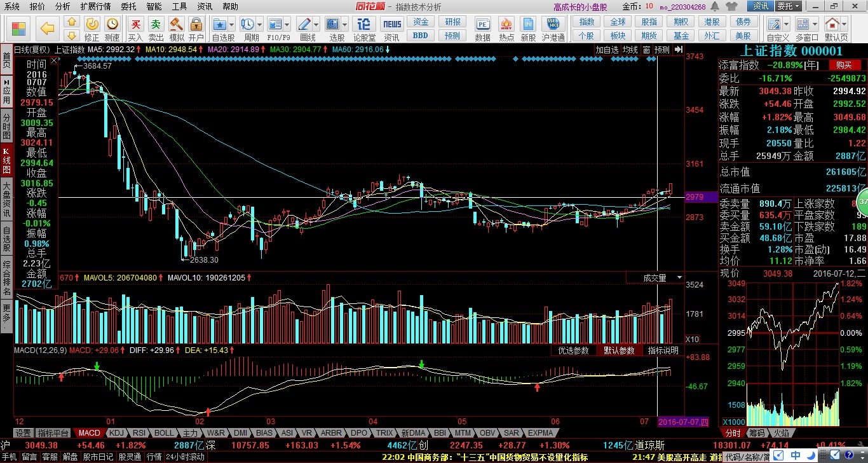Viewport: 868px width, 463px height.
Task: Open the 选股 stock screener icon
Action: (333, 24)
